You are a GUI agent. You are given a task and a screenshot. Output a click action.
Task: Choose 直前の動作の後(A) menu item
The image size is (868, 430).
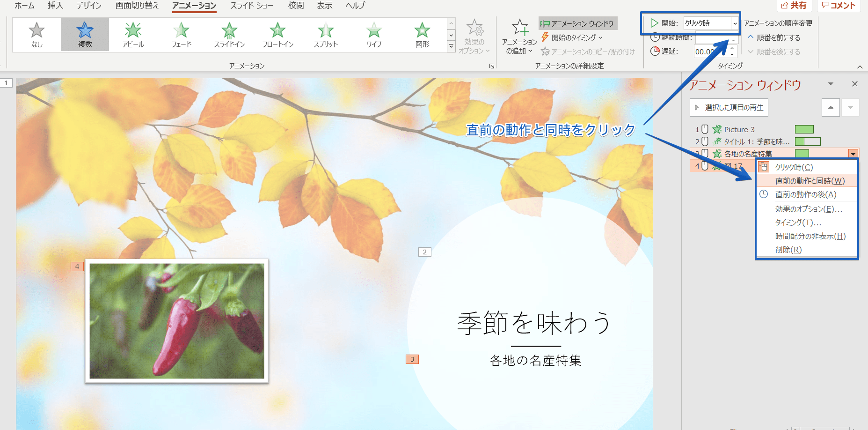click(807, 194)
